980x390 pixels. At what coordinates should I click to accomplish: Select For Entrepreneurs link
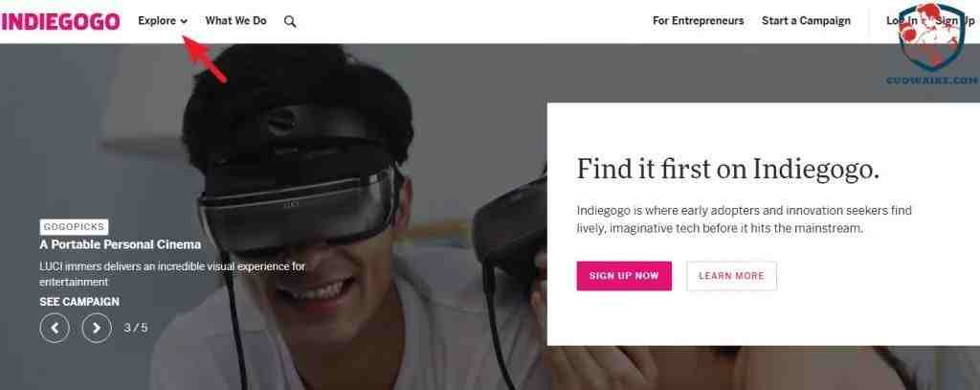click(x=698, y=21)
